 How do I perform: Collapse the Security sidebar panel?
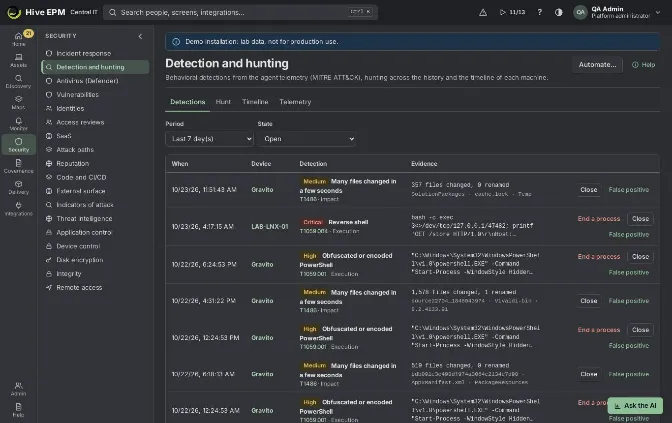(x=140, y=36)
